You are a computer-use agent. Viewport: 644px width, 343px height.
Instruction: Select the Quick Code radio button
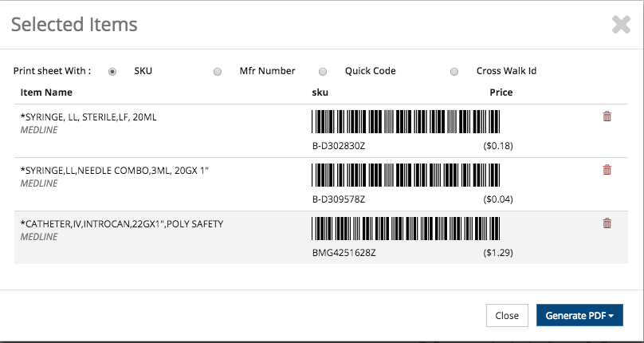[x=323, y=72]
